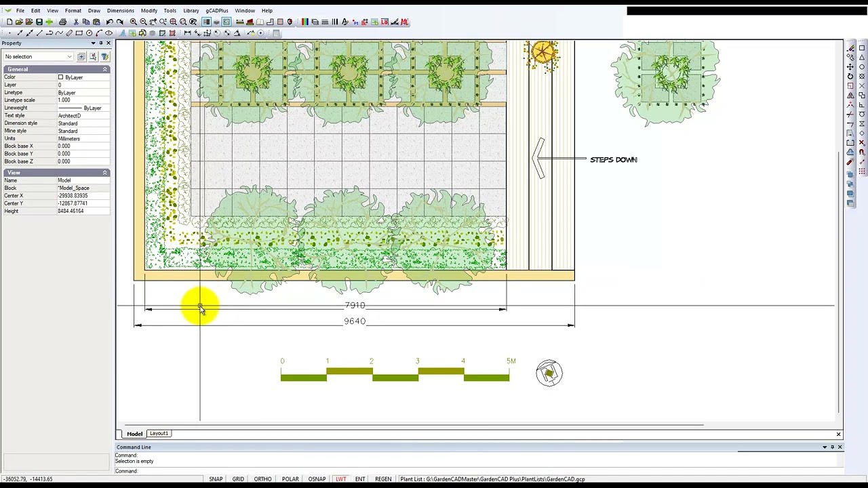Screen dimensions: 868x488
Task: Select the Mirror tool in right toolbar
Action: 850,96
